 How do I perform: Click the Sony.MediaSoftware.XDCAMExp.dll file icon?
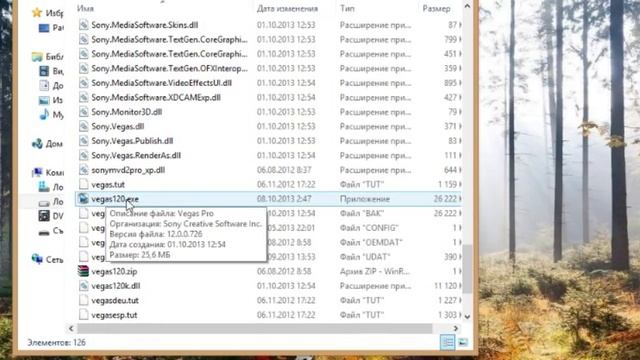click(x=84, y=98)
